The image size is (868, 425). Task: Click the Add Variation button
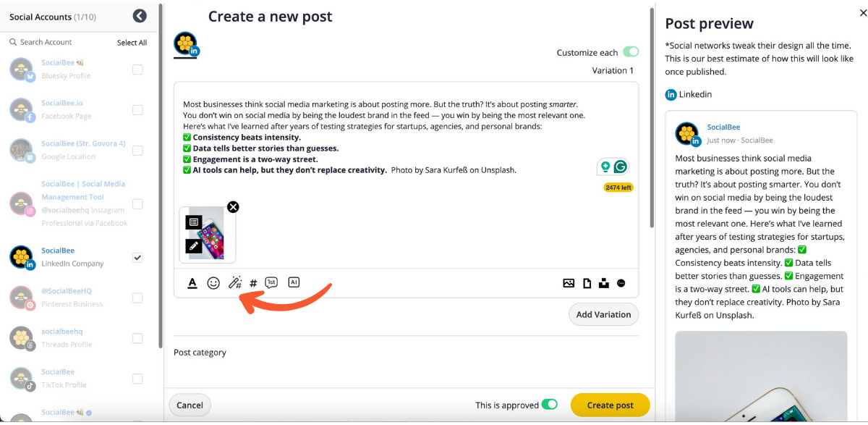(x=603, y=314)
